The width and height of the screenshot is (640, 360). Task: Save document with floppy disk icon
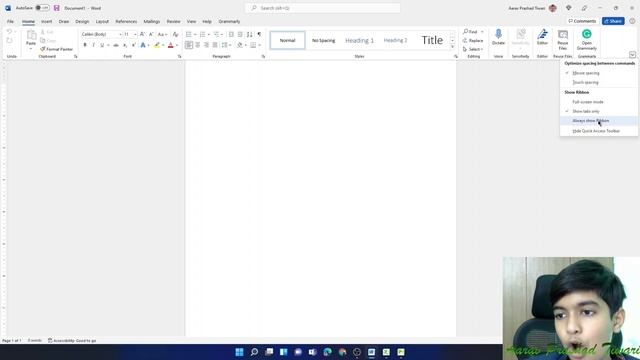[57, 8]
